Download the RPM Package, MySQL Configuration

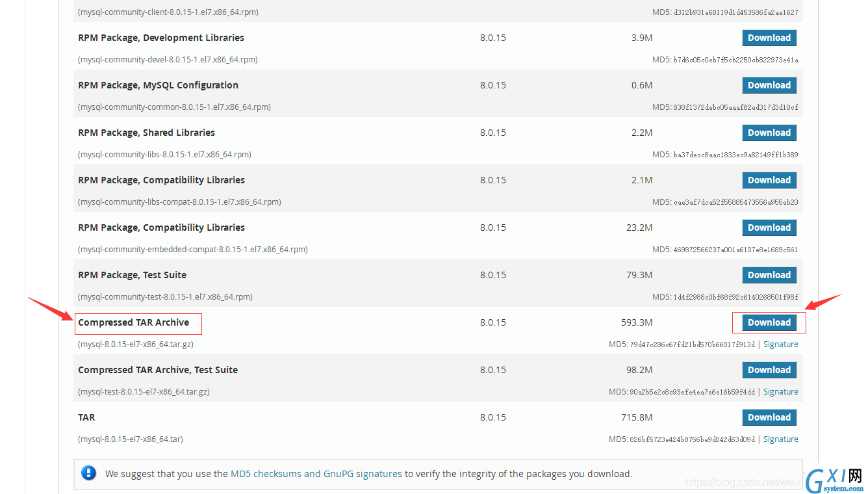coord(769,85)
